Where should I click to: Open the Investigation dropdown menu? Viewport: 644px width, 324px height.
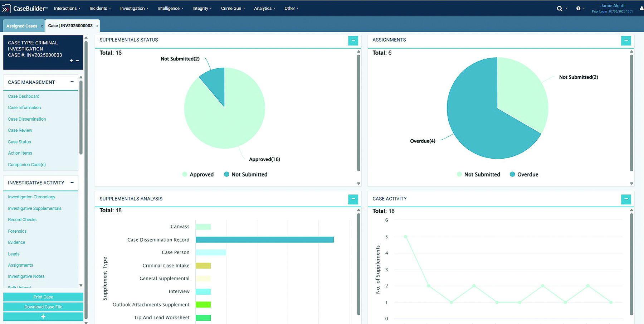(134, 8)
